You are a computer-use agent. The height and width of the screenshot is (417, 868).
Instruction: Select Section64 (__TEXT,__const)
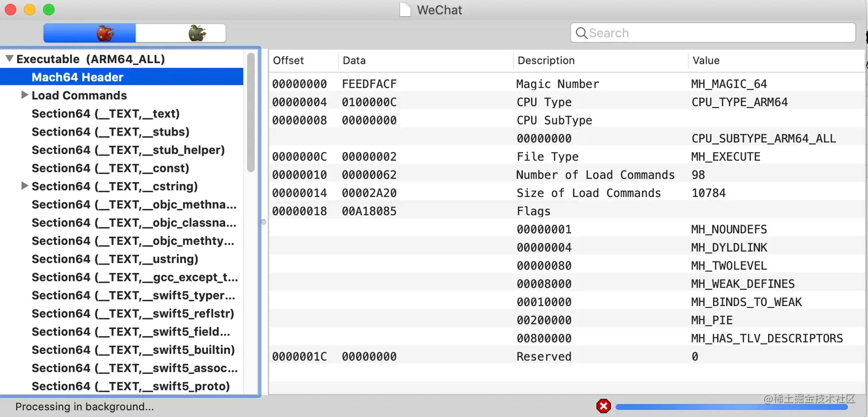pos(110,168)
